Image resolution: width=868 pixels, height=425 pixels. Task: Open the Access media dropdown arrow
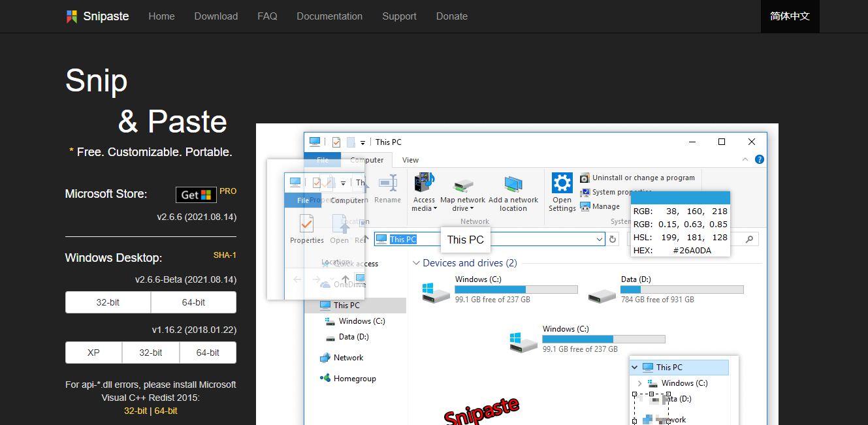(x=435, y=209)
